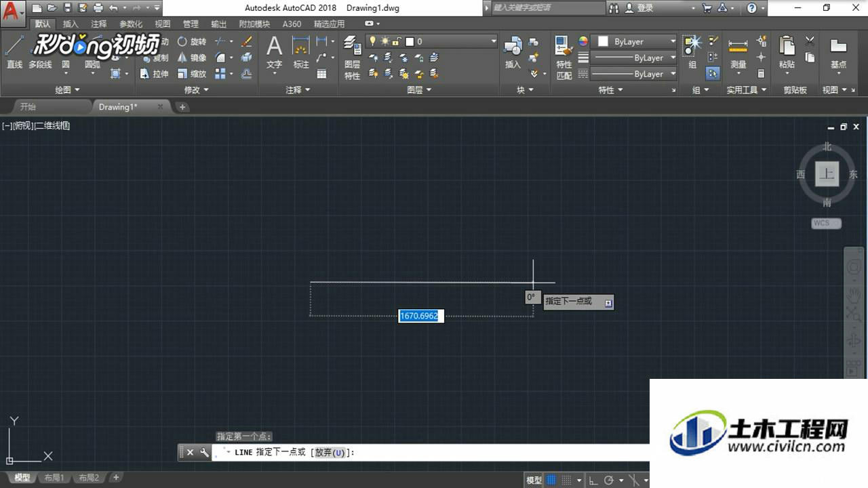
Task: Open the 管理 (Manage) ribbon tab
Action: pos(191,24)
